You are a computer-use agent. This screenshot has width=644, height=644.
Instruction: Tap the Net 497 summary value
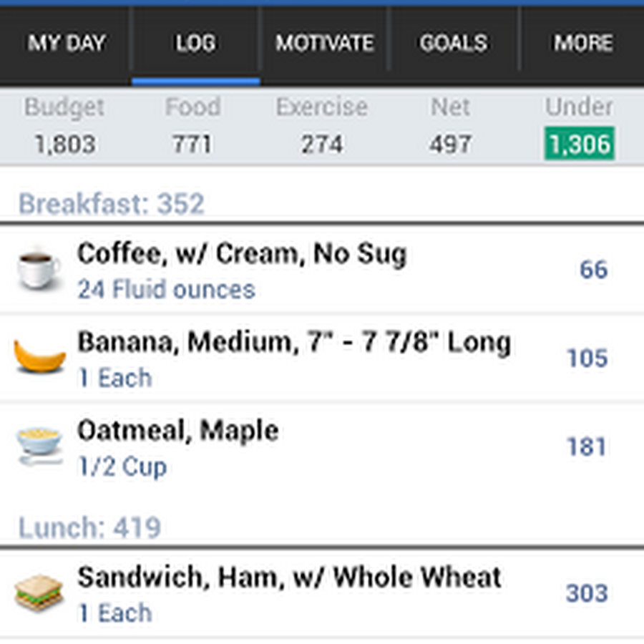tap(450, 145)
